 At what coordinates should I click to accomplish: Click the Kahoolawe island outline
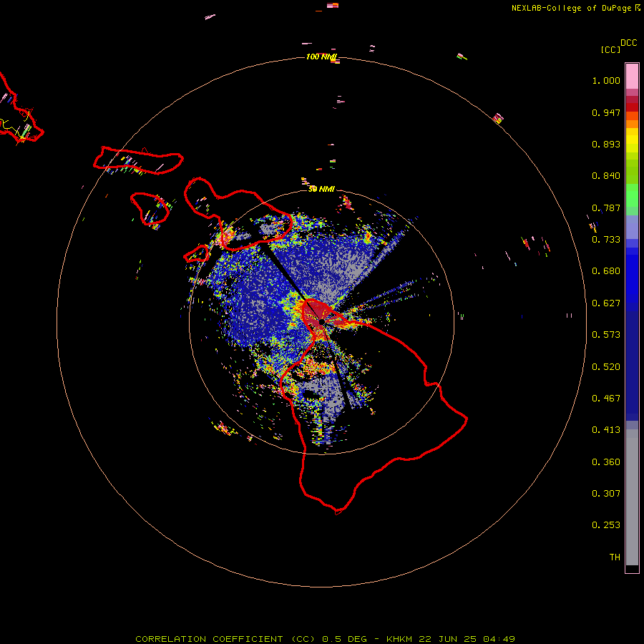[196, 254]
